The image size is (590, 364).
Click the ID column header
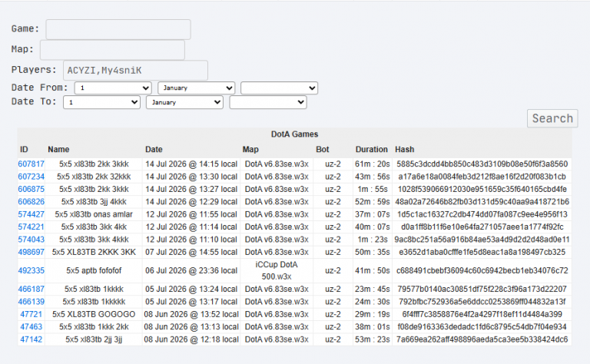pos(24,149)
